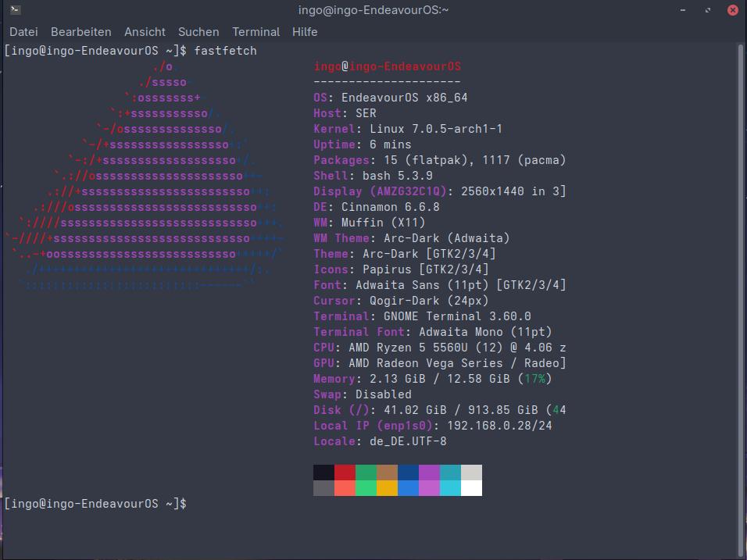
Task: Click the Packages line with flatpak count
Action: [440, 160]
